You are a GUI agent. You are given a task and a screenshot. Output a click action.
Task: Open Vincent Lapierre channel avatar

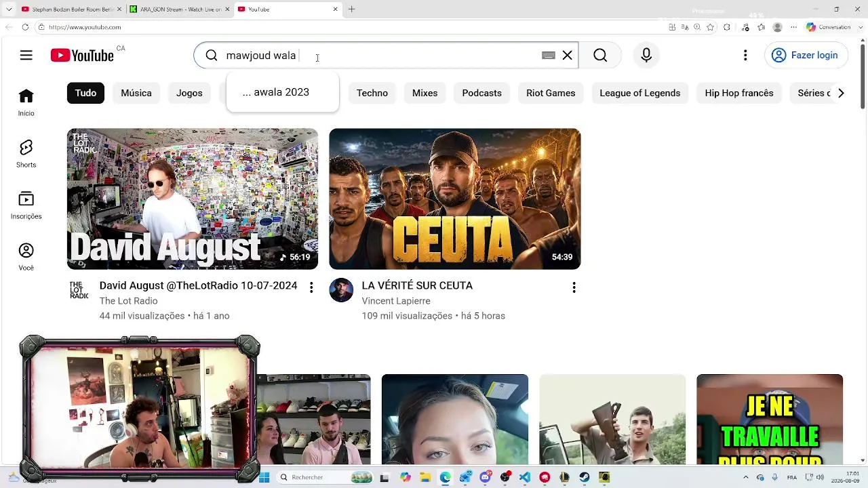tap(341, 290)
